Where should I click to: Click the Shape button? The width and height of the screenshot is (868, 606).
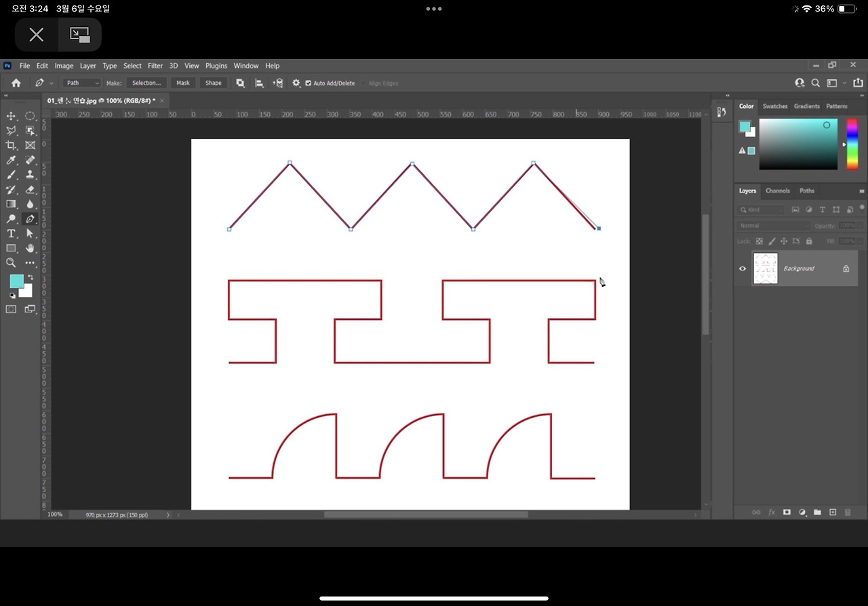[x=214, y=83]
